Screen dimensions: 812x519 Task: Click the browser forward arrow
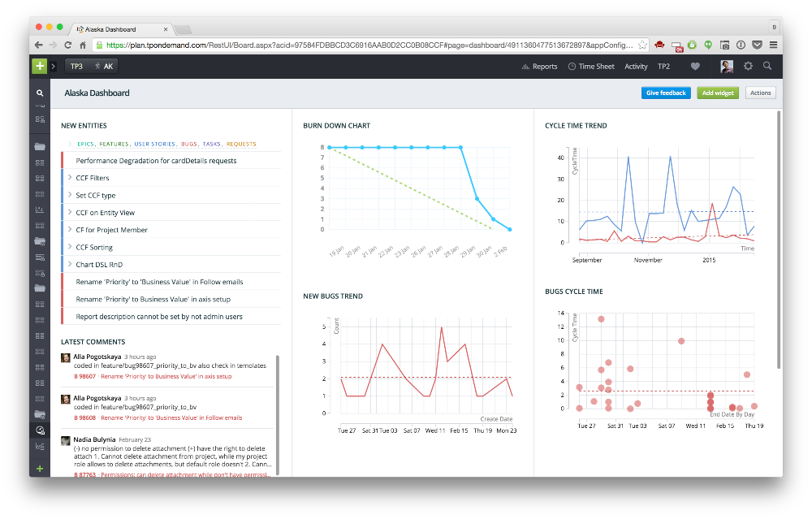(x=53, y=45)
